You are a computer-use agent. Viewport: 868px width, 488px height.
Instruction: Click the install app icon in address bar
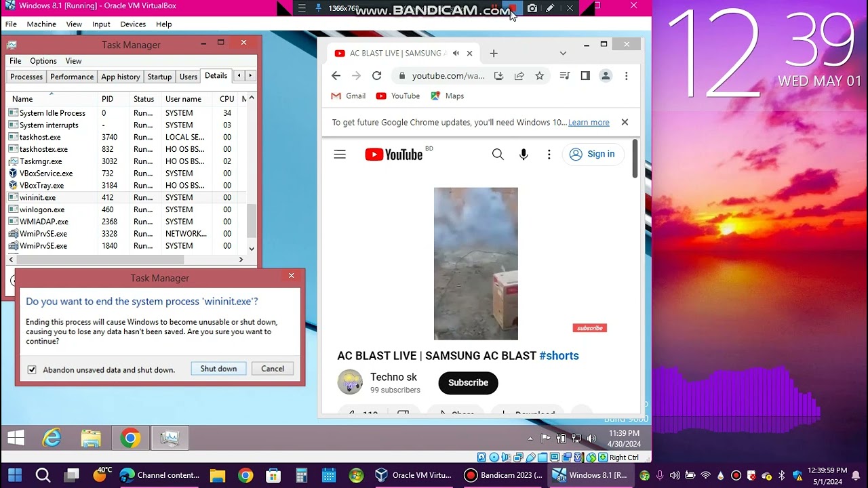tap(499, 76)
